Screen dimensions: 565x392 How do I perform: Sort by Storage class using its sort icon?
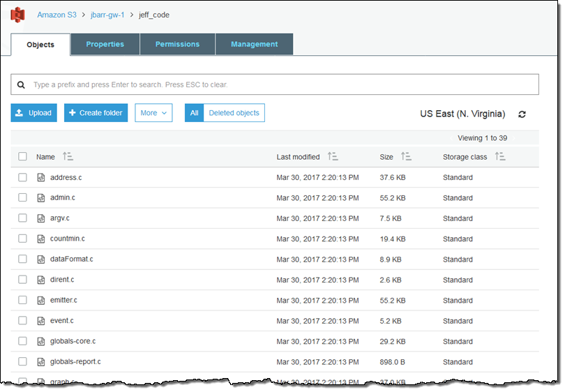point(499,157)
